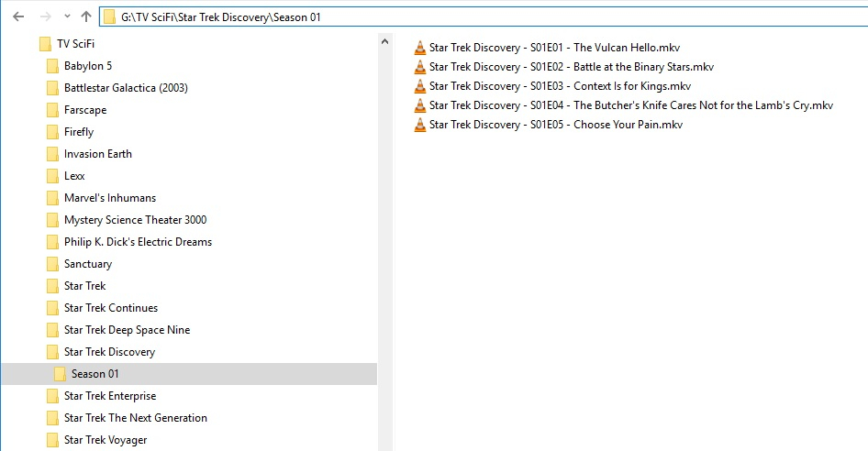Open Star Trek Deep Space Nine in tree

(x=127, y=330)
